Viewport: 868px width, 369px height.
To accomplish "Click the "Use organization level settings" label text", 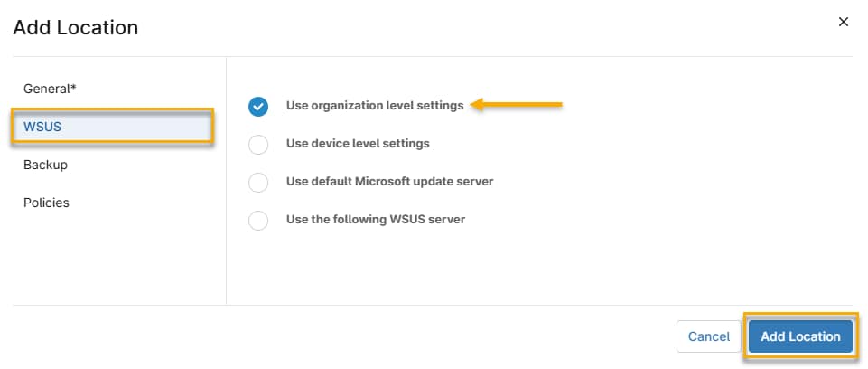I will [375, 105].
